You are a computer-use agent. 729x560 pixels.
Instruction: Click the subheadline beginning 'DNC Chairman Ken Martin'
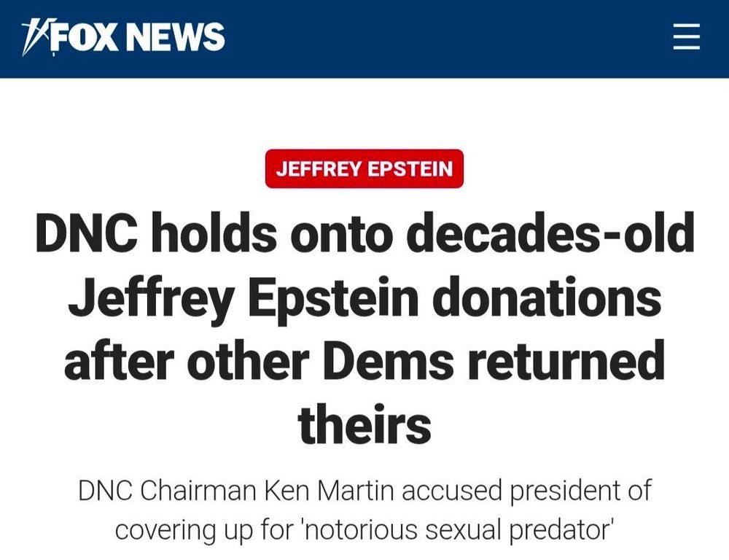tap(364, 509)
